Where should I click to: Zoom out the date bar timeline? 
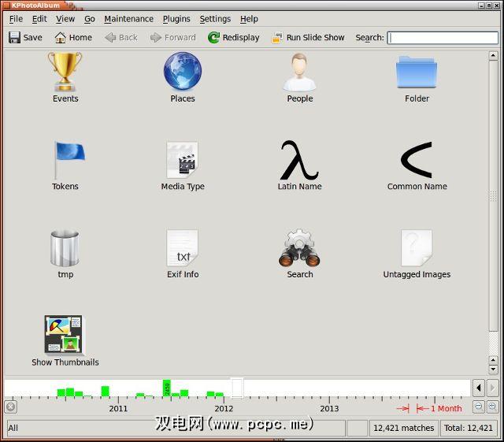tap(479, 406)
